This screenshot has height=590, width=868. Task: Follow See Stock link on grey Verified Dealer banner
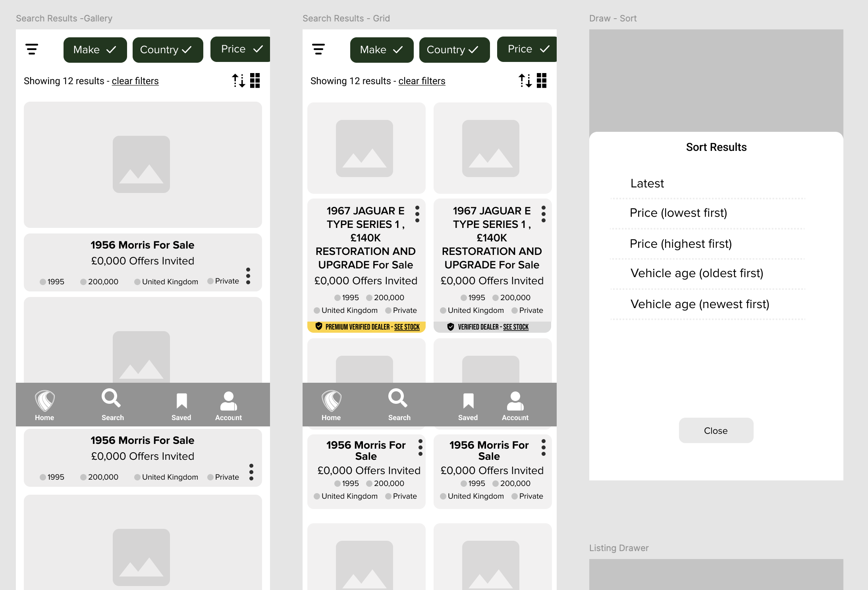click(516, 327)
